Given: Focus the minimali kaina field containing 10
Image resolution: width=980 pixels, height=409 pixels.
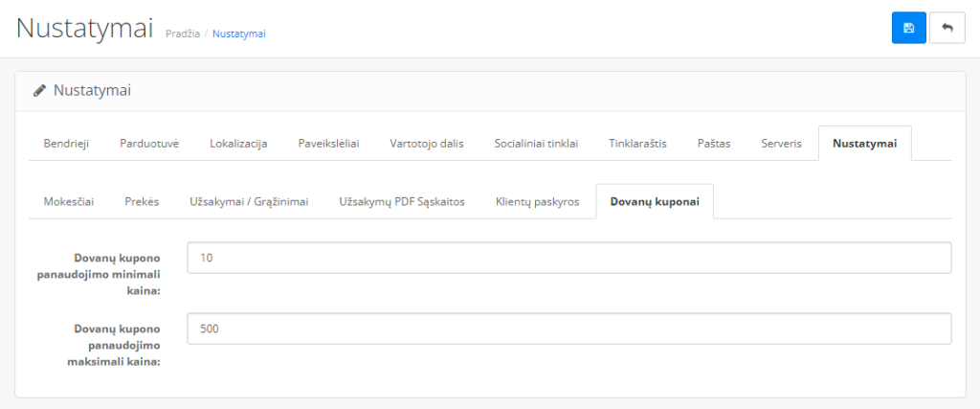Looking at the screenshot, I should (569, 258).
